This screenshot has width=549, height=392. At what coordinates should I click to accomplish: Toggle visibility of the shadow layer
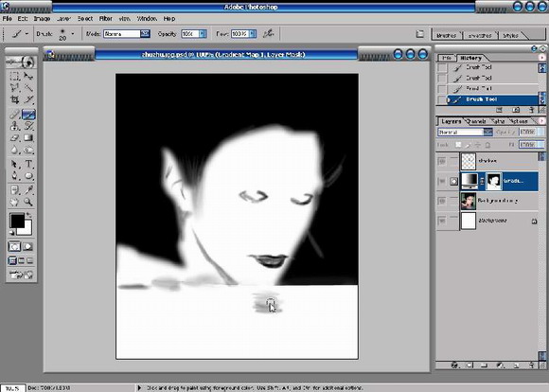click(x=442, y=161)
